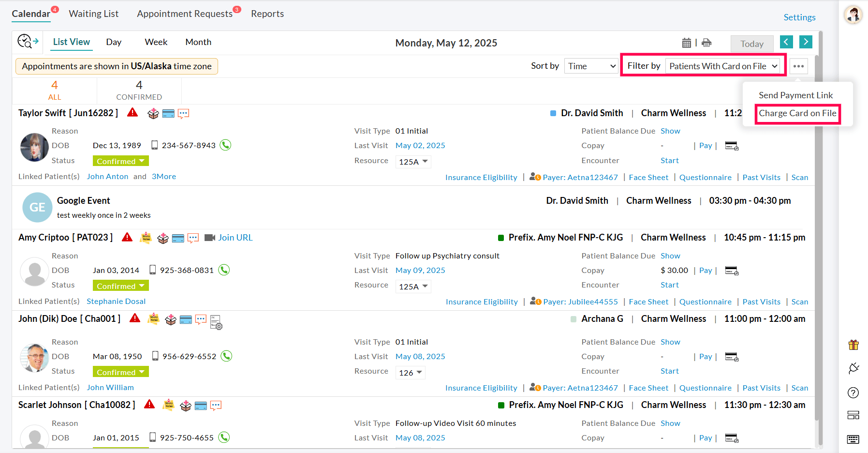The height and width of the screenshot is (453, 868).
Task: Open the Waiting List tab
Action: click(x=93, y=14)
